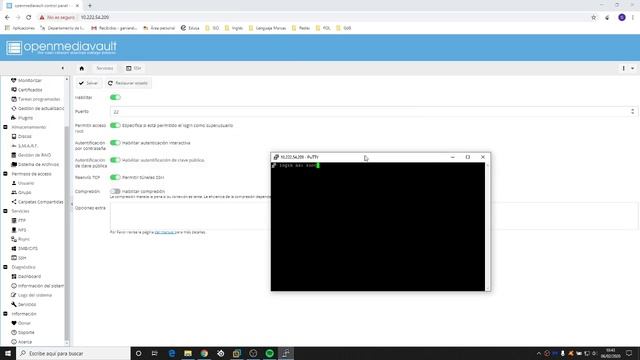Toggle Autentificación de clave pública switch
Screen dimensions: 640x360
(115, 160)
